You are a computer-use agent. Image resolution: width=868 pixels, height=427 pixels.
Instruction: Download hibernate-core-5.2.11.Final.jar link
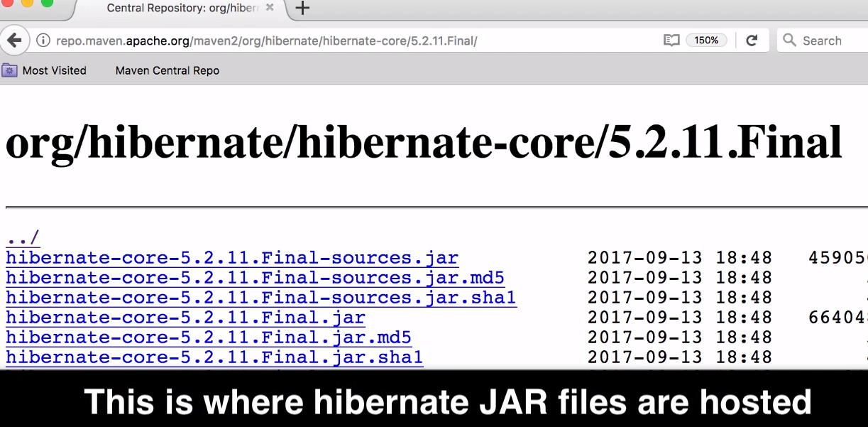pyautogui.click(x=185, y=318)
